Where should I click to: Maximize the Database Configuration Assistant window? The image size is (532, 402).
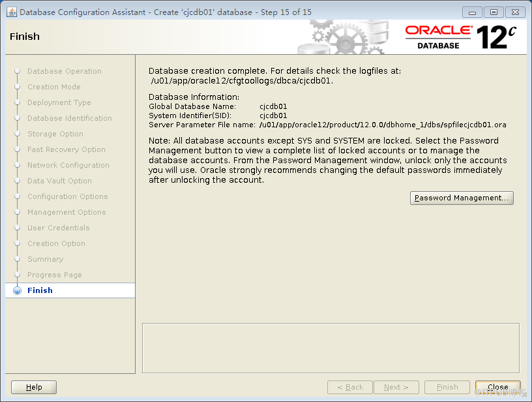[494, 12]
